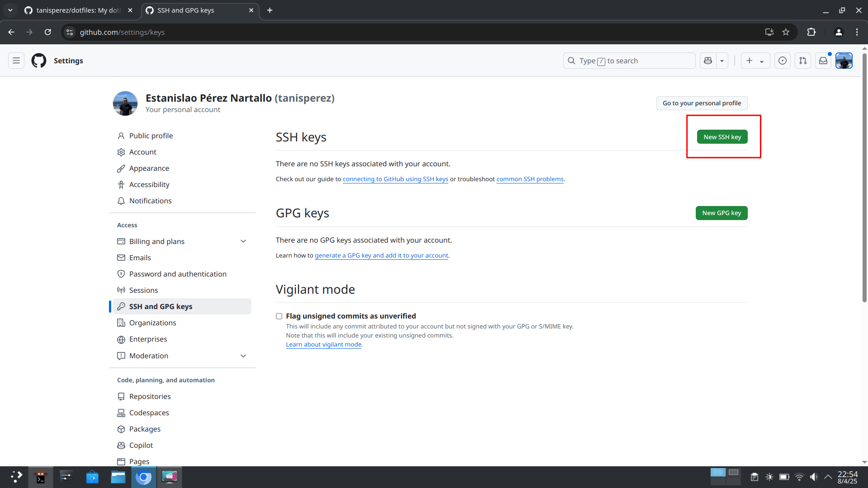This screenshot has width=868, height=488.
Task: Open the Sessions settings icon
Action: [x=121, y=290]
